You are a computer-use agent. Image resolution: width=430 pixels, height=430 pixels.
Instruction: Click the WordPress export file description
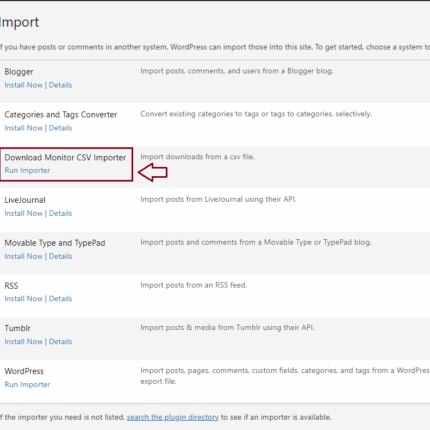pos(285,376)
